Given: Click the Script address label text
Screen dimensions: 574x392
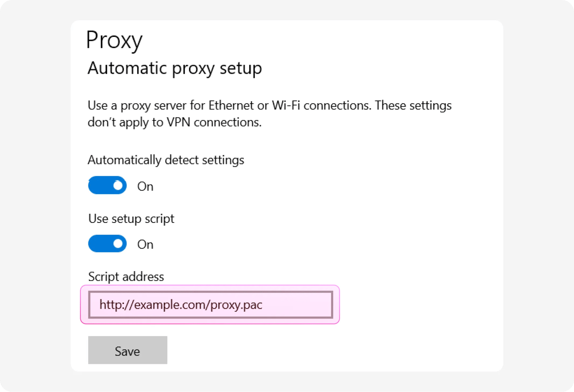Looking at the screenshot, I should [126, 277].
